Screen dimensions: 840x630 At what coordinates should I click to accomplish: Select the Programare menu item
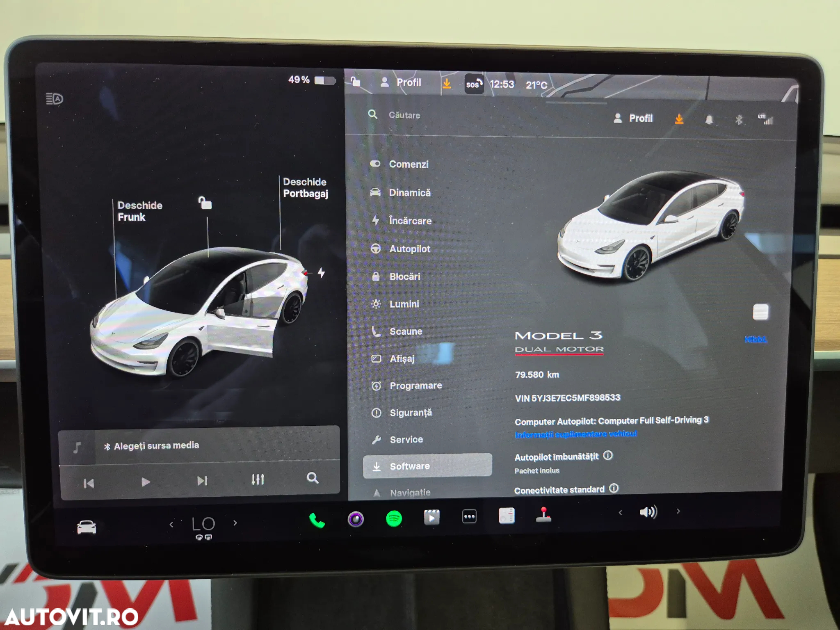pyautogui.click(x=406, y=386)
